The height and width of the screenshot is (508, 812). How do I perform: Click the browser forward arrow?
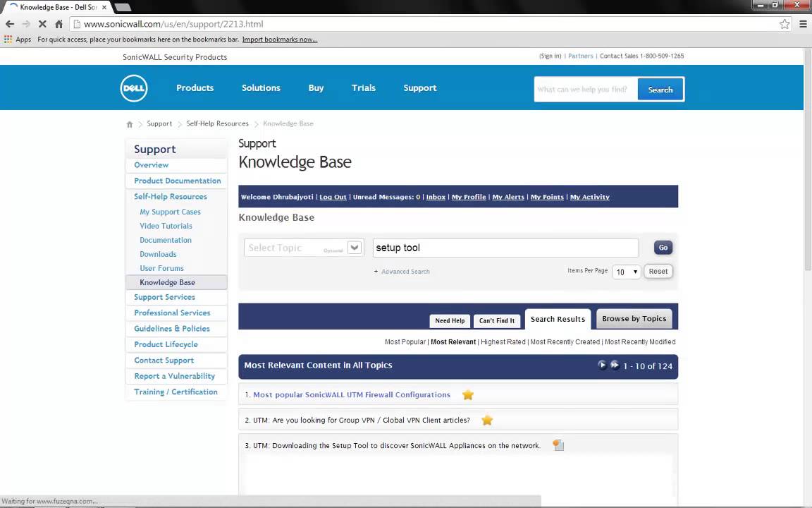coord(26,24)
